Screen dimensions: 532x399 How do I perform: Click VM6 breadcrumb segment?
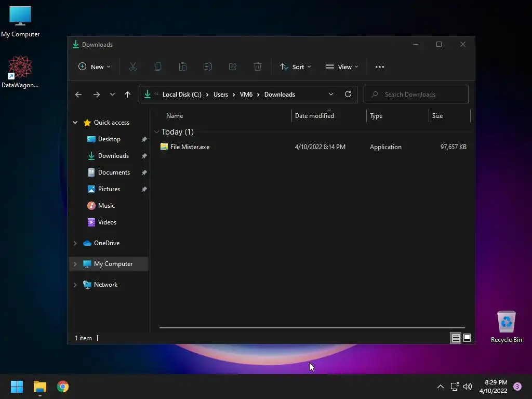(246, 95)
